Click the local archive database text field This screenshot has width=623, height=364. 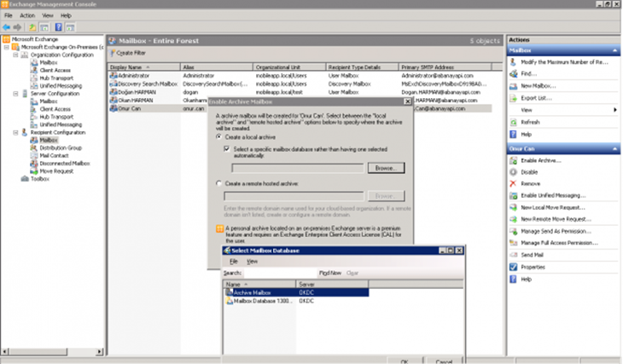point(298,168)
